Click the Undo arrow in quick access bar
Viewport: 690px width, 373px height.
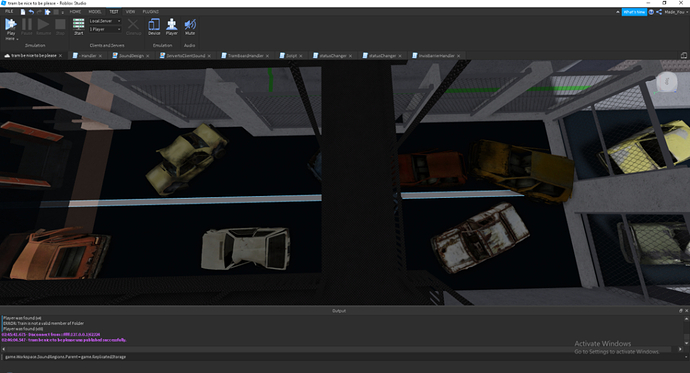31,12
